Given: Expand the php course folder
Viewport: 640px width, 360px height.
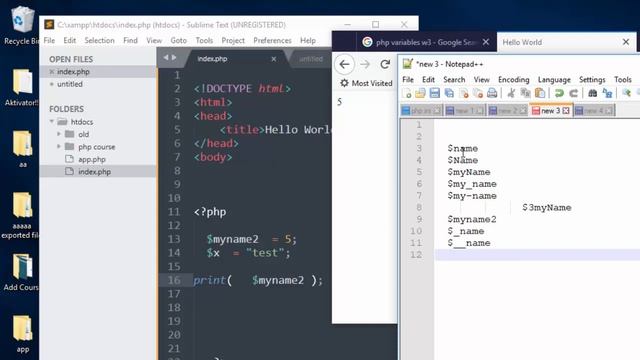Looking at the screenshot, I should coord(59,147).
